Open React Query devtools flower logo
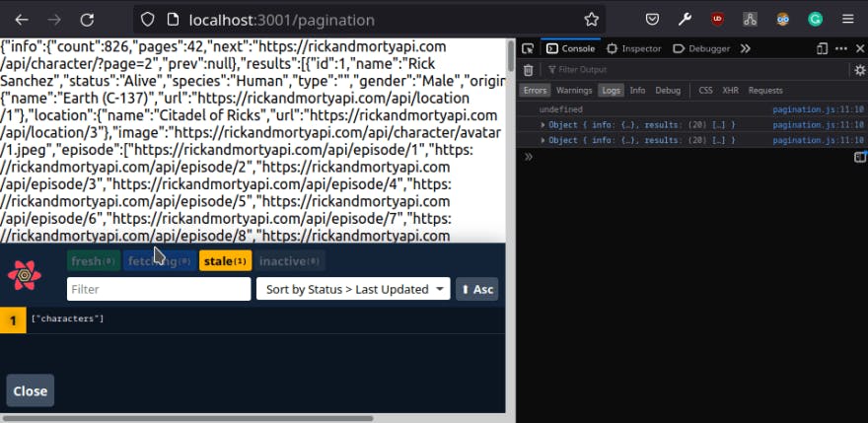 coord(25,275)
